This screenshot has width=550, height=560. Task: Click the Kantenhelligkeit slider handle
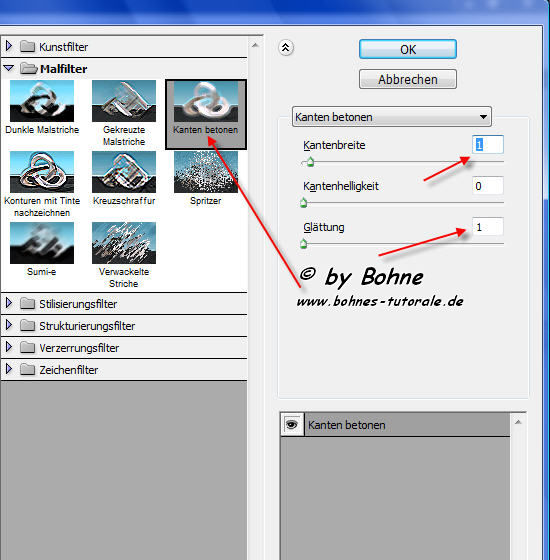point(304,203)
